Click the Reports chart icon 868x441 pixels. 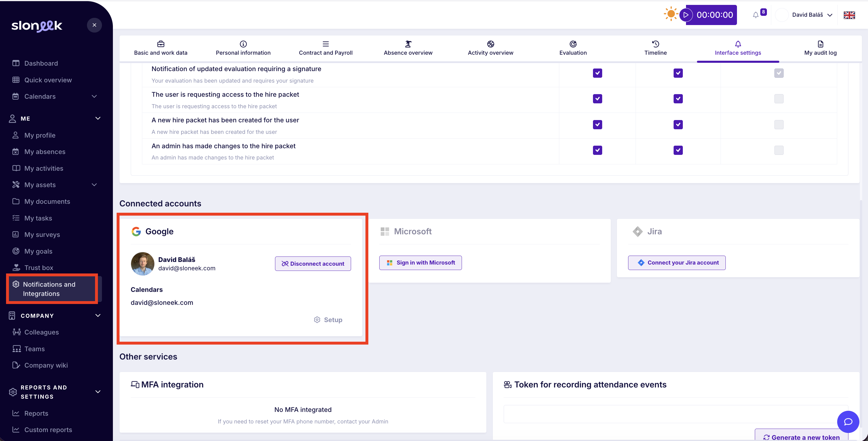[16, 413]
